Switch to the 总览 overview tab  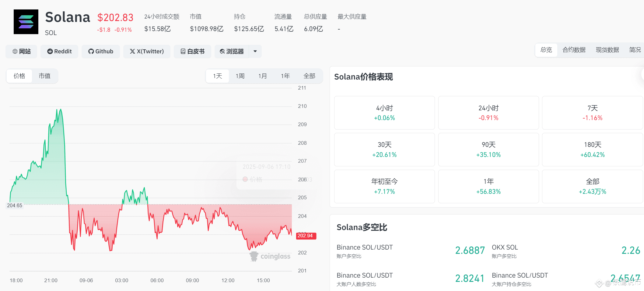546,50
